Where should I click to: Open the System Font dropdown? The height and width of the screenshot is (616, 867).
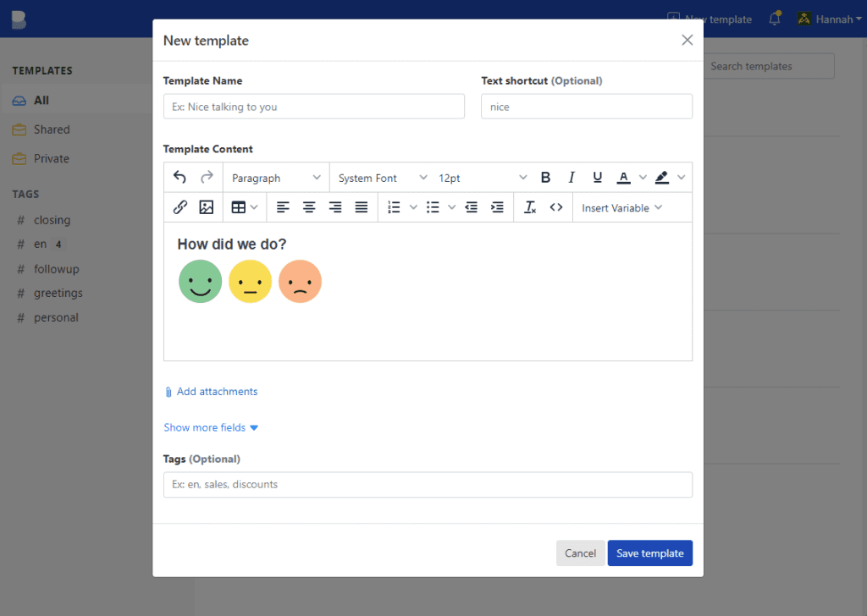(x=382, y=178)
